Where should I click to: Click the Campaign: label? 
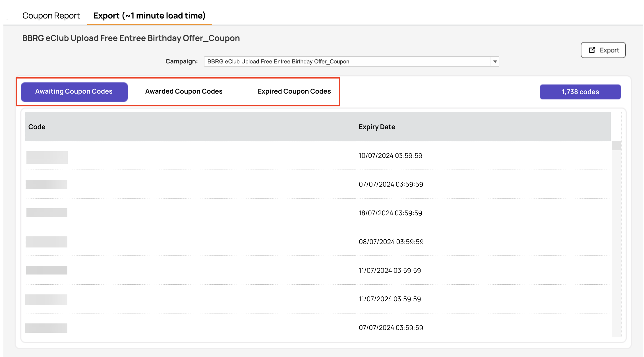coord(181,61)
